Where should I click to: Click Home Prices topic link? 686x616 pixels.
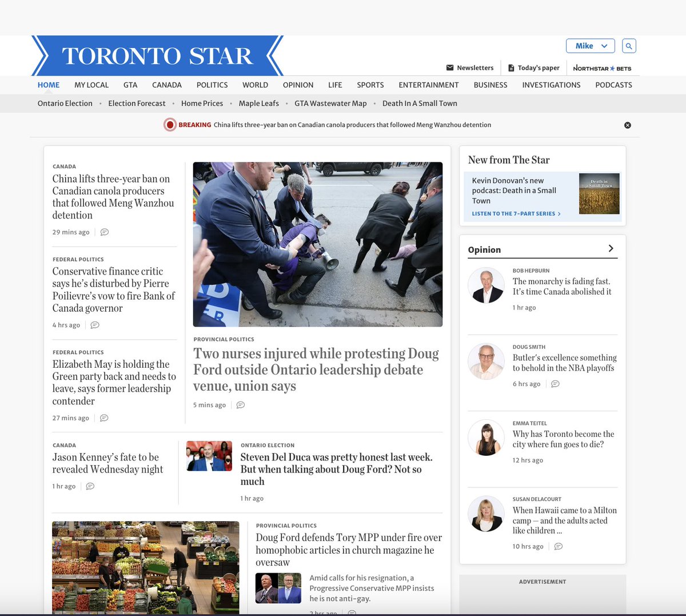[202, 104]
